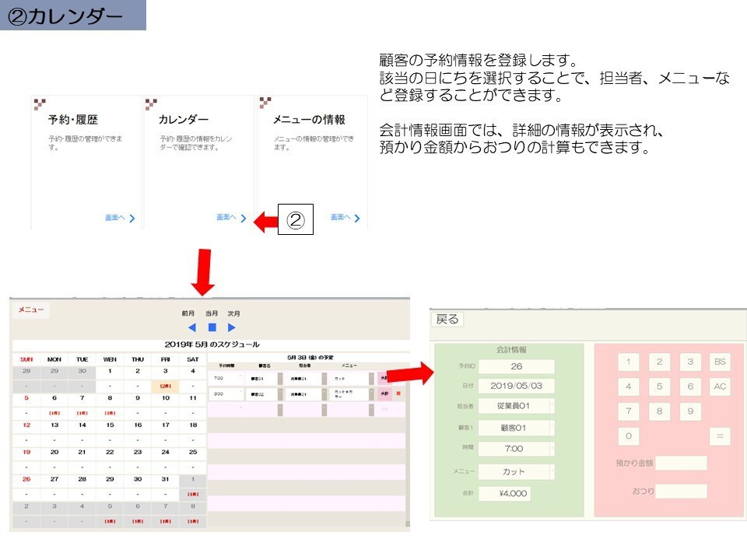Tap the equals key on keypad

(720, 436)
